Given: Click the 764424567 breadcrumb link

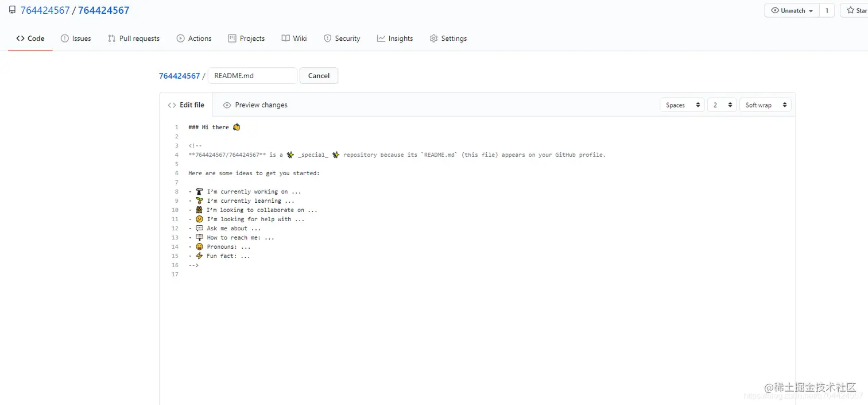Looking at the screenshot, I should 179,76.
